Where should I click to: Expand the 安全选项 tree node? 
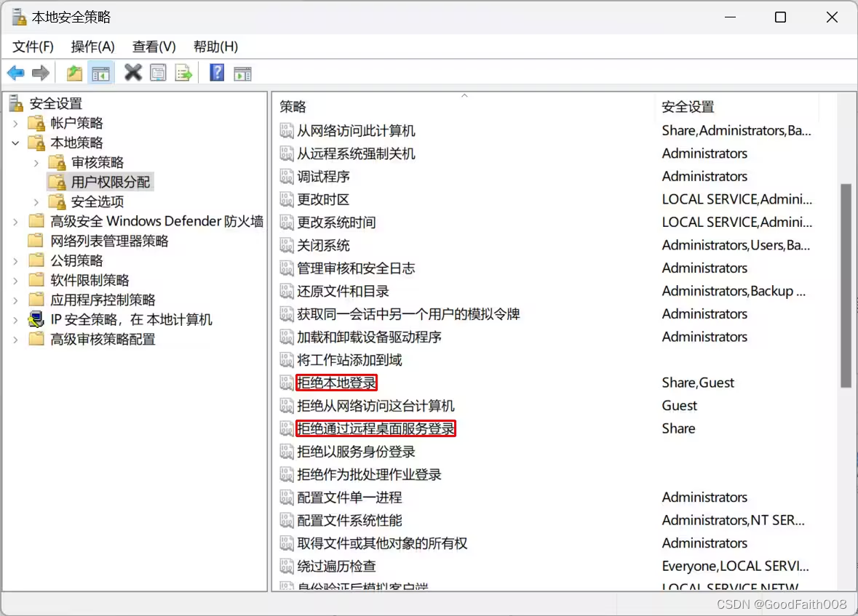point(36,202)
